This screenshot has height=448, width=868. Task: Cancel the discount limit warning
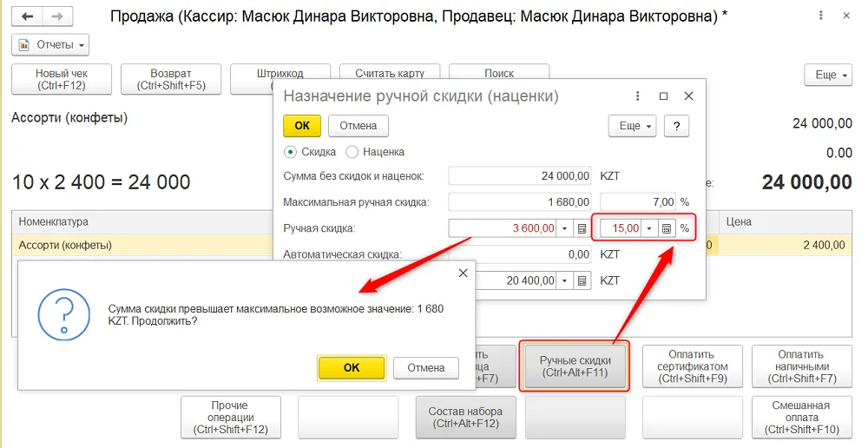point(425,368)
